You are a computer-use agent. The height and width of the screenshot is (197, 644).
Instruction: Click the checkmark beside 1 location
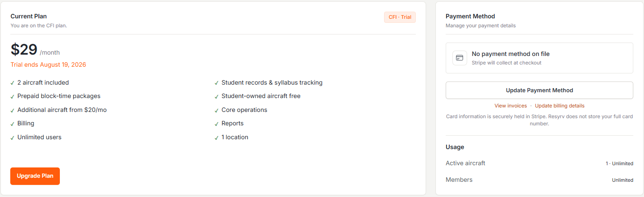(217, 137)
